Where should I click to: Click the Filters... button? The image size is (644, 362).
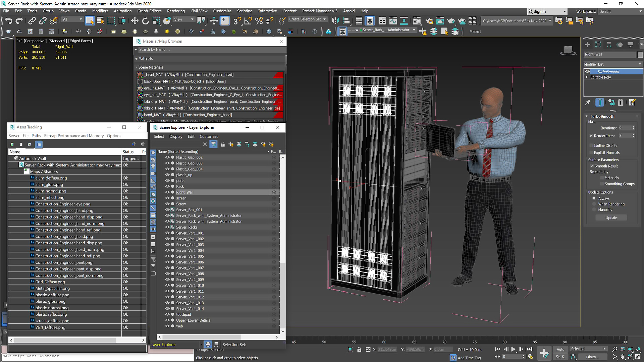point(592,357)
